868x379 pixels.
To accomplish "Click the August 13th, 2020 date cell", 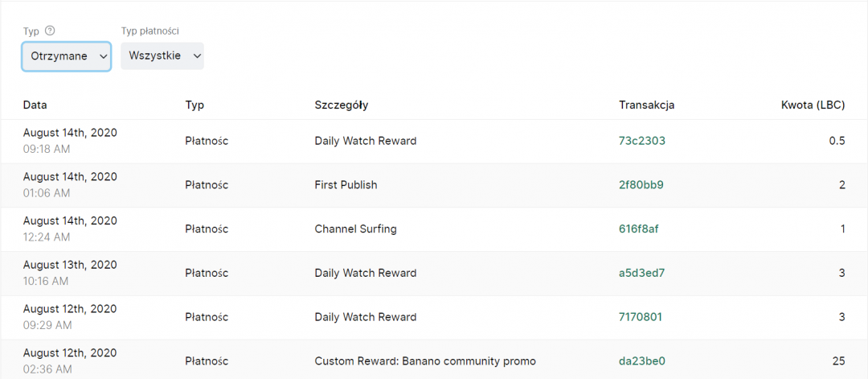I will click(70, 265).
